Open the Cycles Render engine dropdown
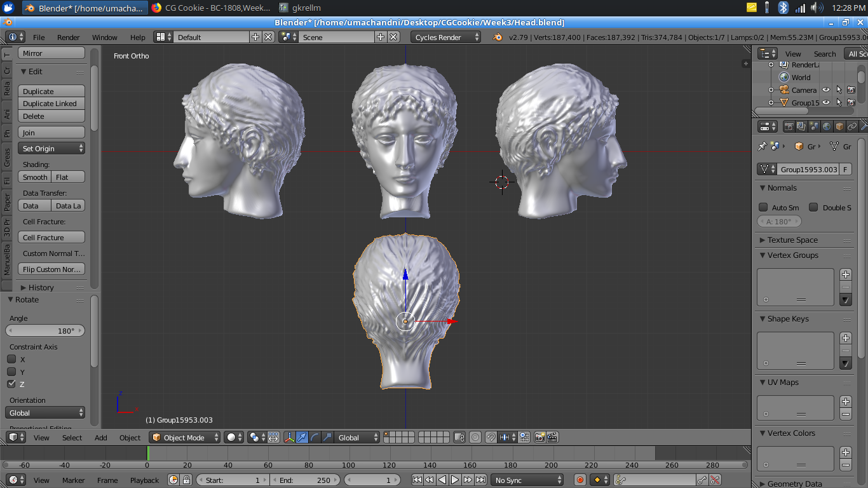 coord(446,37)
